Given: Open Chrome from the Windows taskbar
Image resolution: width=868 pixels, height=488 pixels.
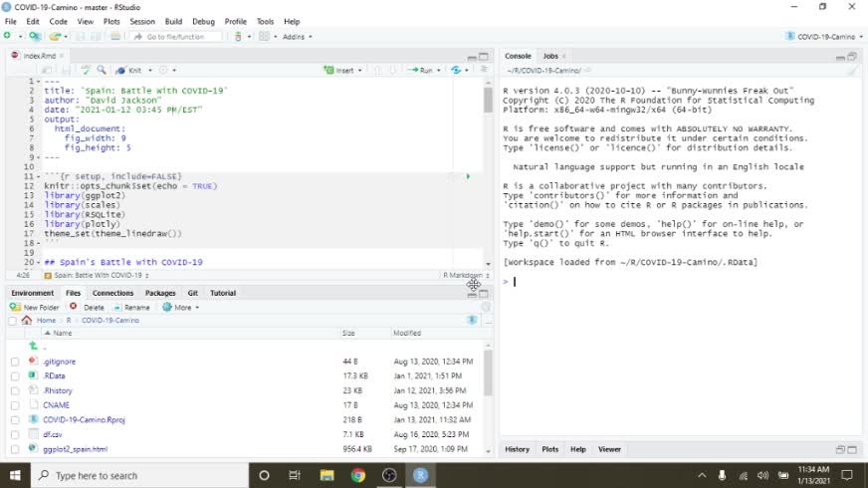Looking at the screenshot, I should click(358, 475).
